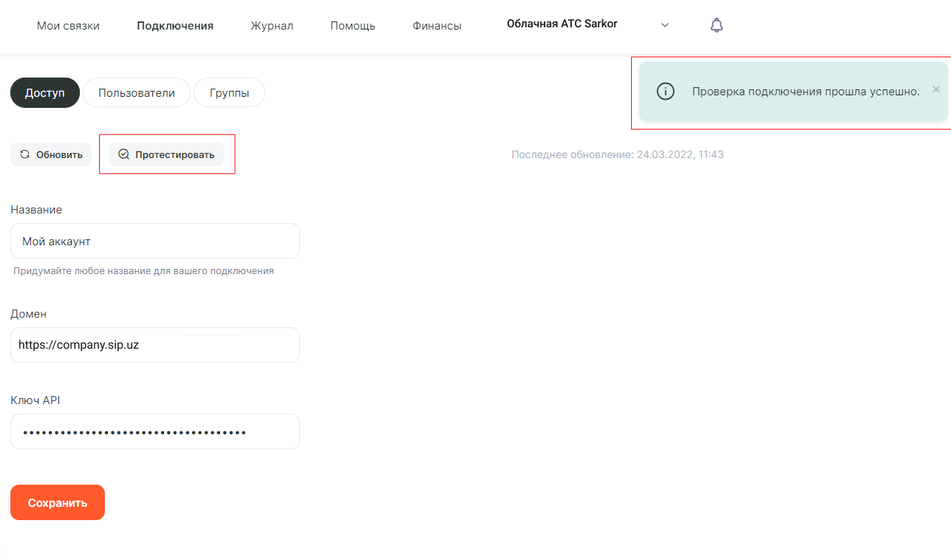Click into the Домен input field

pos(155,345)
